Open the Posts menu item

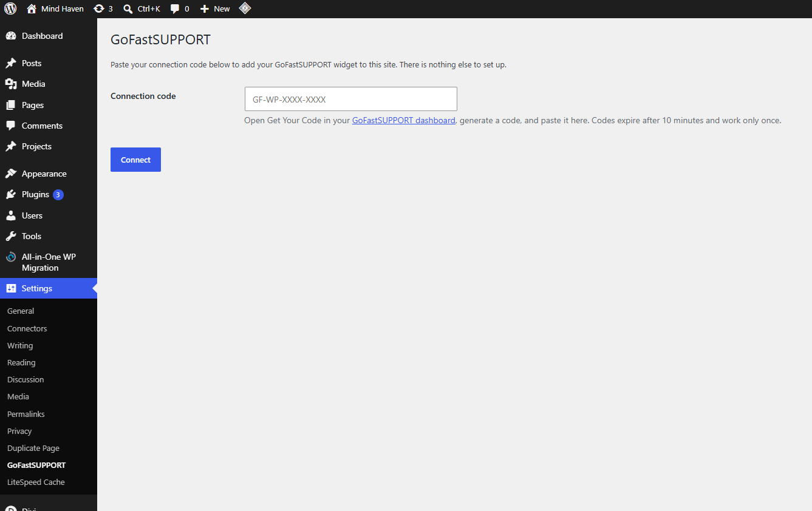[x=49, y=63]
